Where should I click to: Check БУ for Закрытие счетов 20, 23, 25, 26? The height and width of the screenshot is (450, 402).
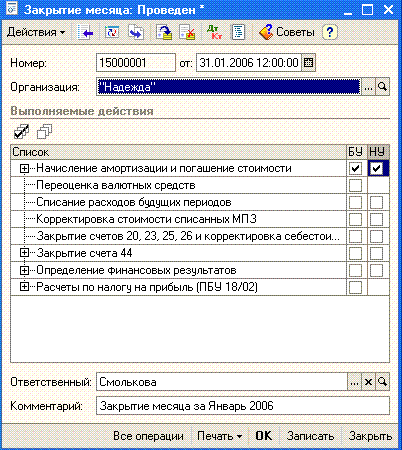click(x=355, y=236)
